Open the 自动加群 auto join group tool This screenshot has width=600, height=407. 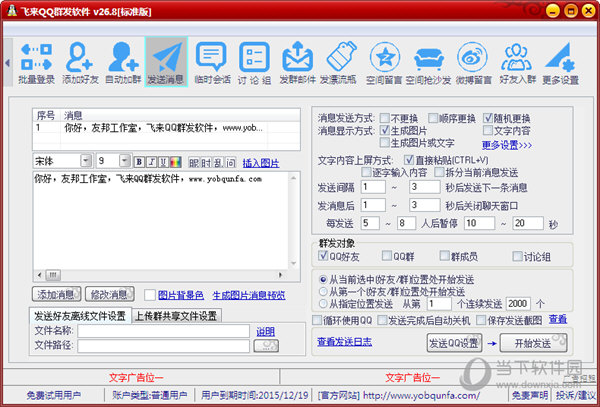[123, 63]
